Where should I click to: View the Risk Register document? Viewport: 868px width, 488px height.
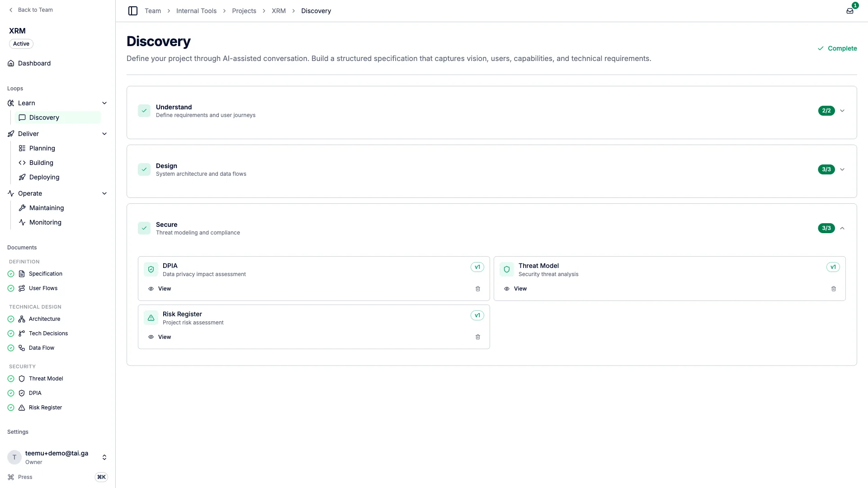[160, 337]
